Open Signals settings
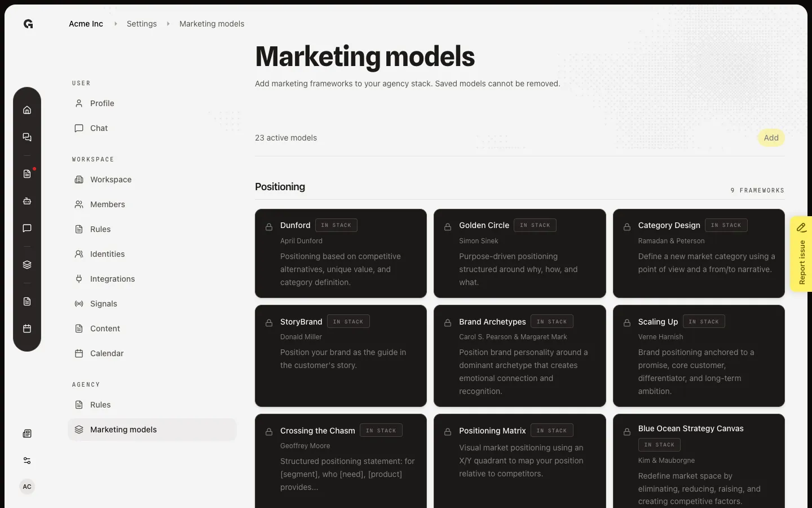This screenshot has height=508, width=812. pyautogui.click(x=152, y=304)
